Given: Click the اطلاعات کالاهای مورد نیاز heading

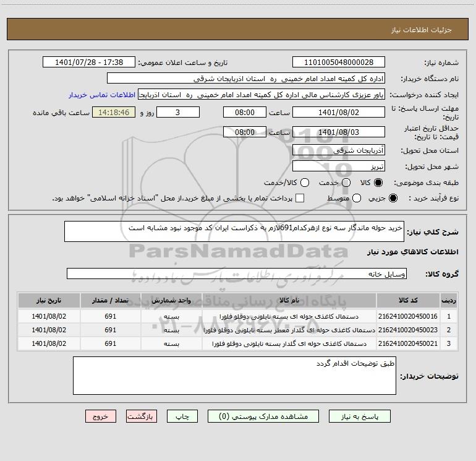Looking at the screenshot, I should pyautogui.click(x=413, y=252).
